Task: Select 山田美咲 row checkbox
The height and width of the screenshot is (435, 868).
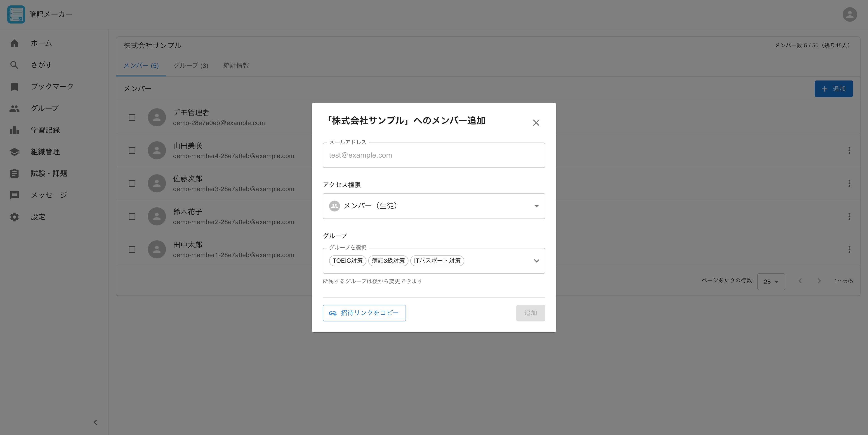Action: (132, 150)
